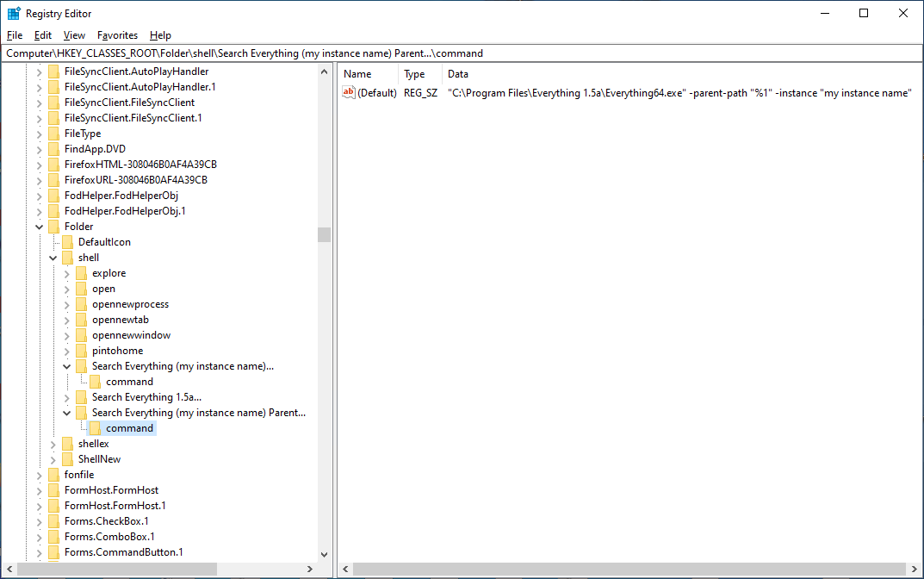Screen dimensions: 924x579
Task: Click folder icon of FirefoxURL-308046B0AF4A39CB
Action: pos(53,180)
